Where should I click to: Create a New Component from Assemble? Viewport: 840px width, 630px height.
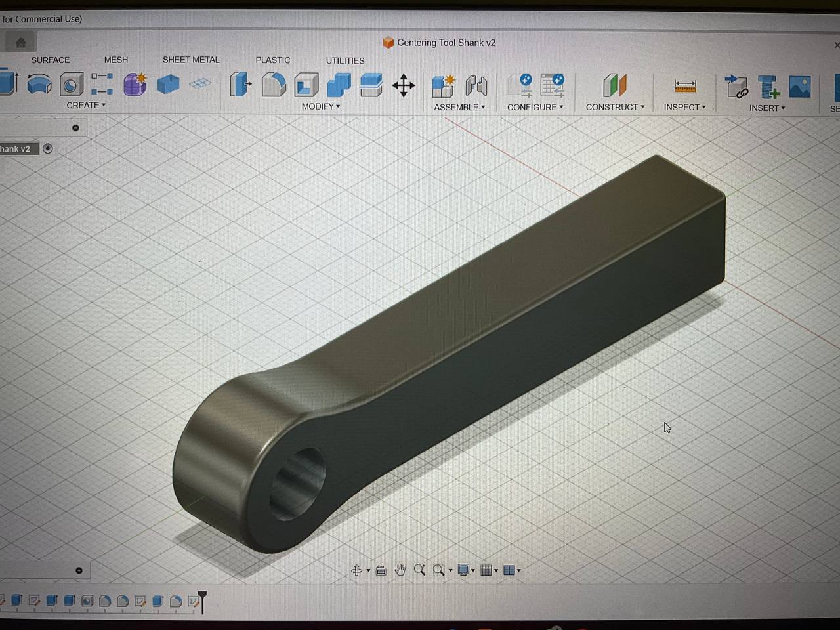click(443, 86)
